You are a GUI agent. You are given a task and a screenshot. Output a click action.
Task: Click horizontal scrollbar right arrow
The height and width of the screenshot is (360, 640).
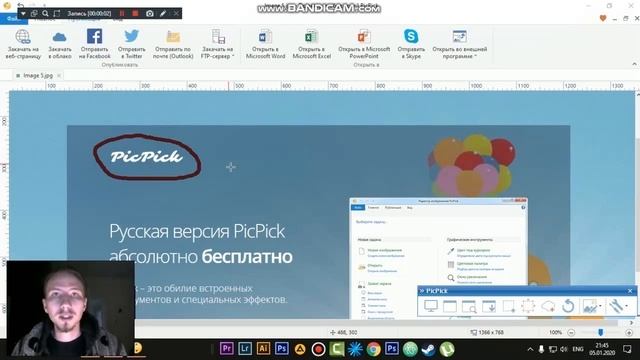tap(631, 323)
